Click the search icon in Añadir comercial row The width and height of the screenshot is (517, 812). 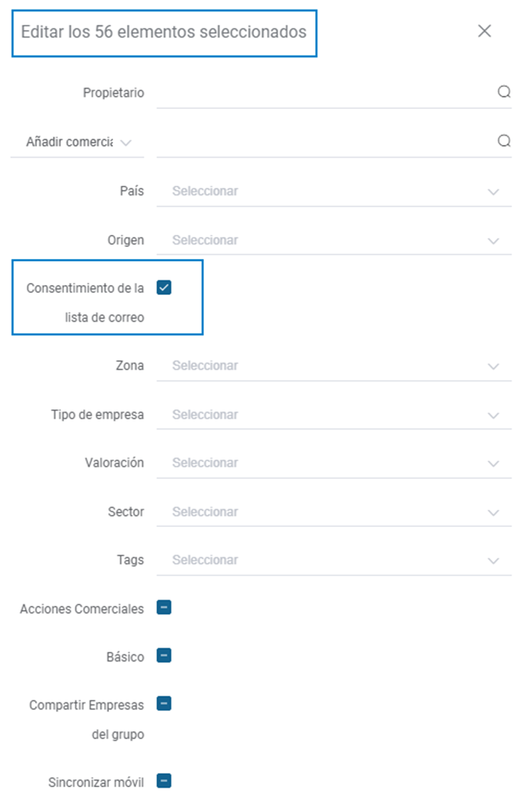coord(504,141)
